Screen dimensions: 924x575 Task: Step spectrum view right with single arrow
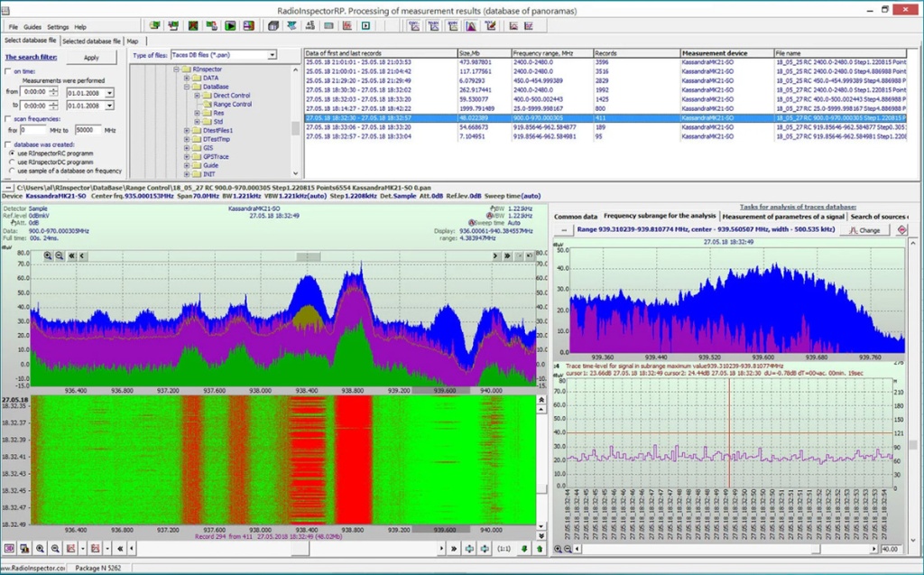494,256
